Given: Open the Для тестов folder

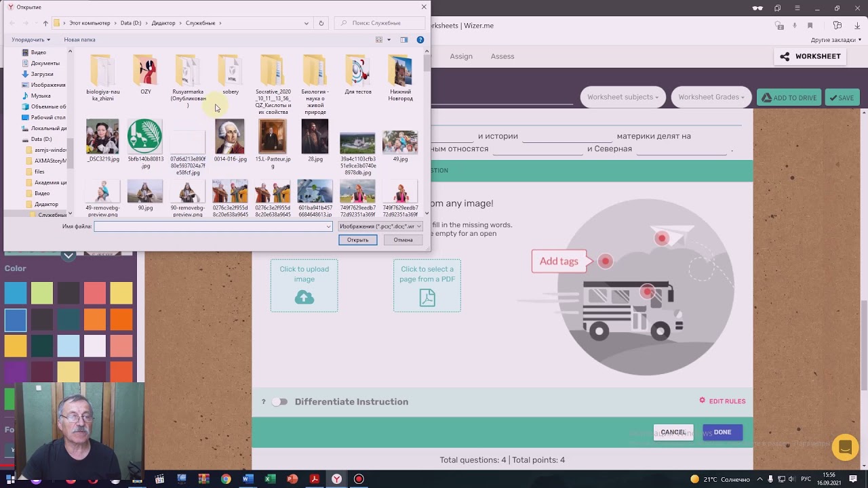Looking at the screenshot, I should click(357, 75).
